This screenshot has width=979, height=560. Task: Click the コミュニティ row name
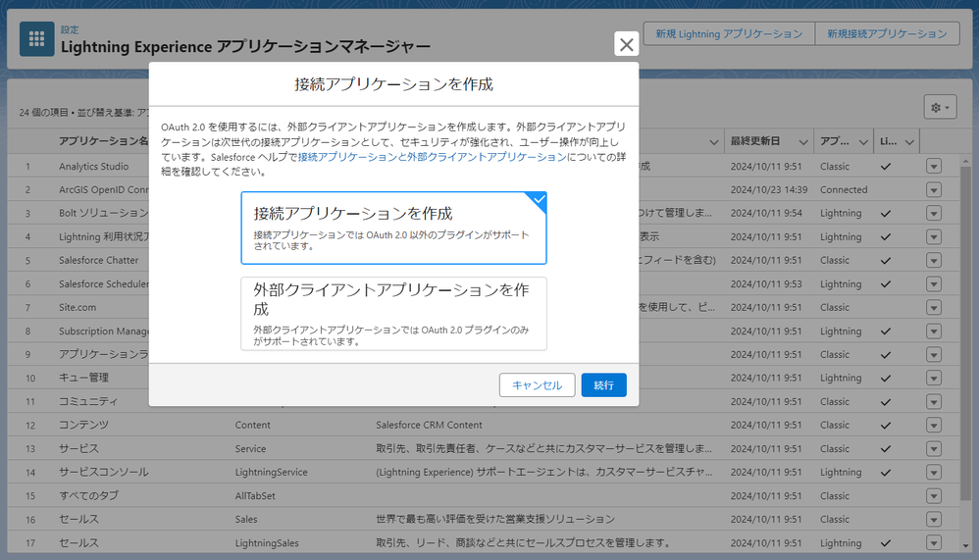(x=88, y=401)
